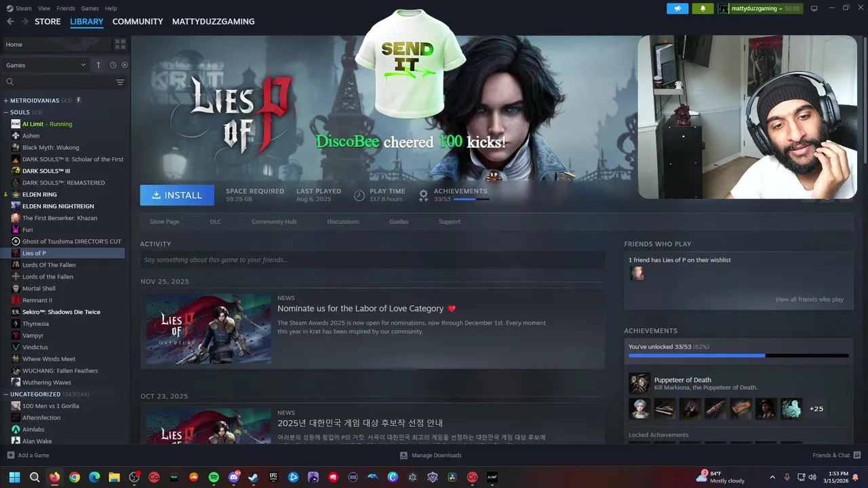The image size is (868, 488).
Task: Click the header achievements 33/53 progress bar
Action: coord(471,199)
